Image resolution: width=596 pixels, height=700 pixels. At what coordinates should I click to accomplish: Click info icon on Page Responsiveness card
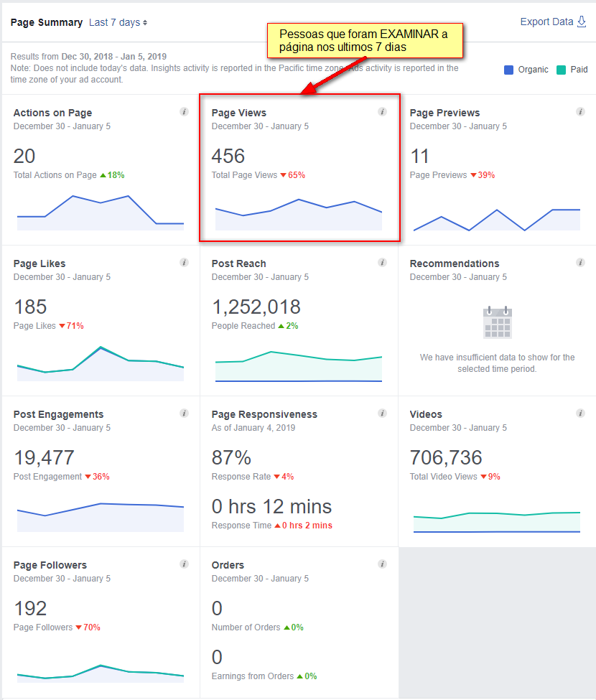(x=382, y=414)
